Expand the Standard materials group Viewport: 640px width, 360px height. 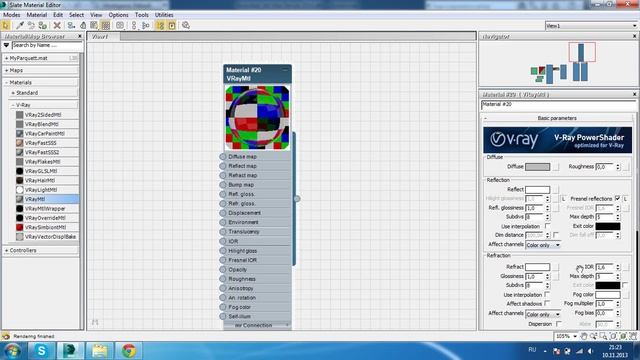click(x=13, y=93)
